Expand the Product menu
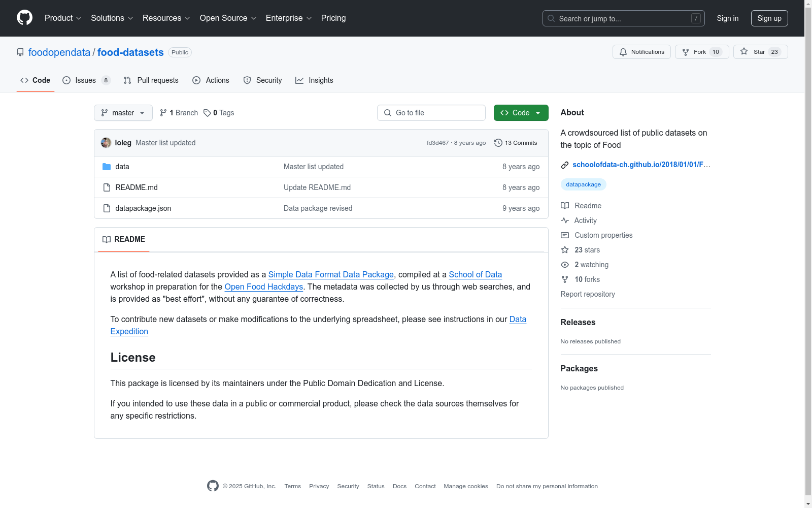Screen dimensions: 812x508 coord(63,18)
